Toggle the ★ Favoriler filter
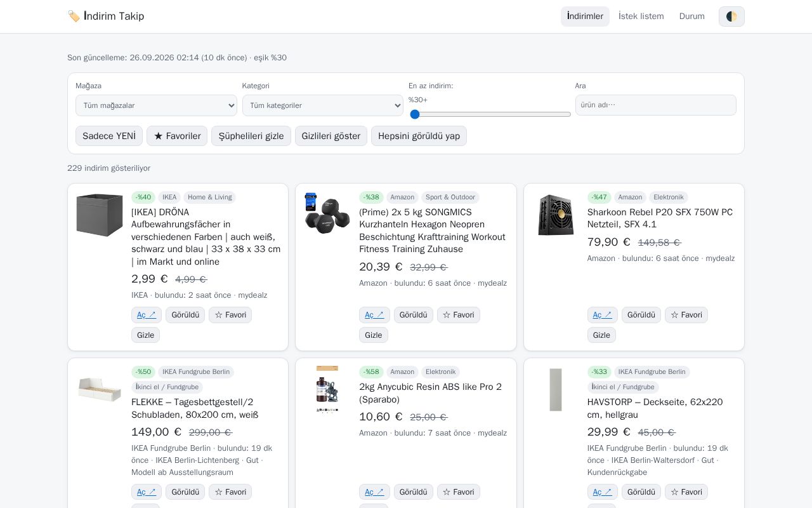This screenshot has height=508, width=812. (177, 136)
